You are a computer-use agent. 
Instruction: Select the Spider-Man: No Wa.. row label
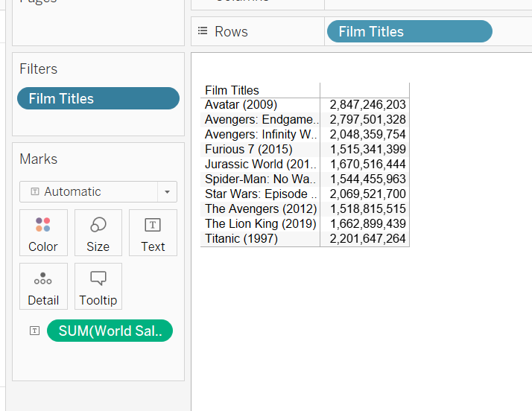point(260,179)
